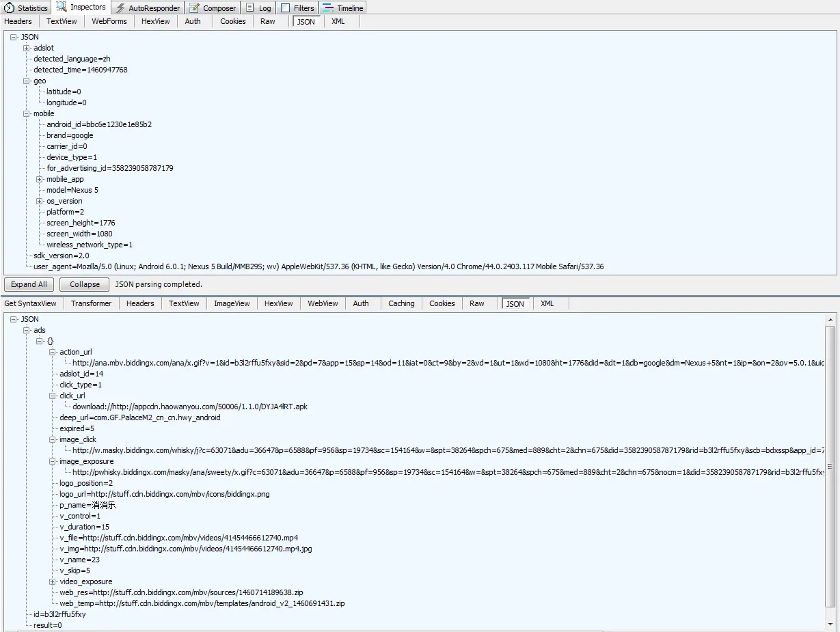Click the response pane vertical scrollbar thumb
Viewport: 840px width, 632px height.
click(831, 466)
